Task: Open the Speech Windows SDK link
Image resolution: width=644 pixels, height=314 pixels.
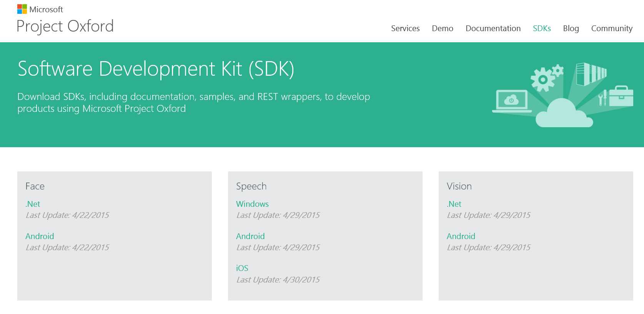Action: pos(252,204)
